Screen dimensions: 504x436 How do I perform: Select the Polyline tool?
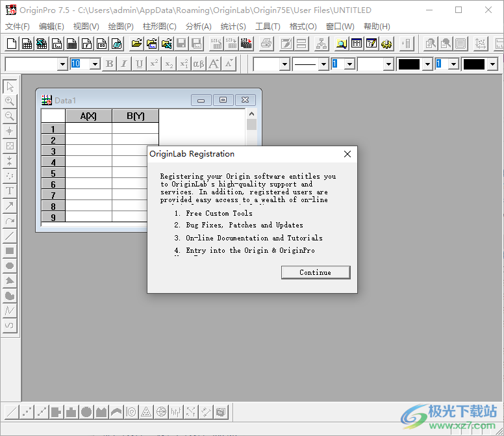click(x=10, y=311)
